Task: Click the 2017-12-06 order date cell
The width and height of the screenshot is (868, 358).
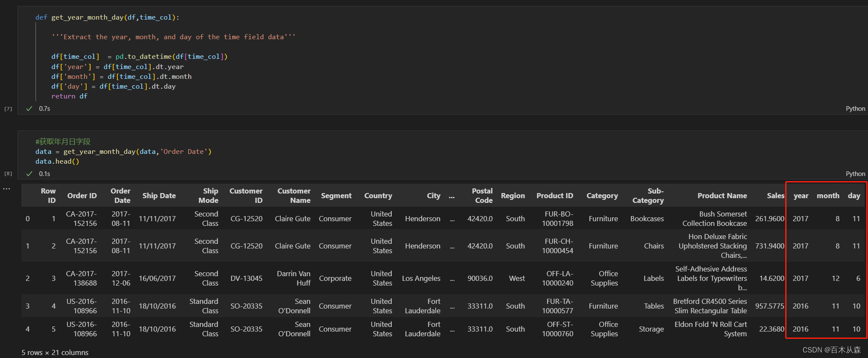Action: [121, 278]
